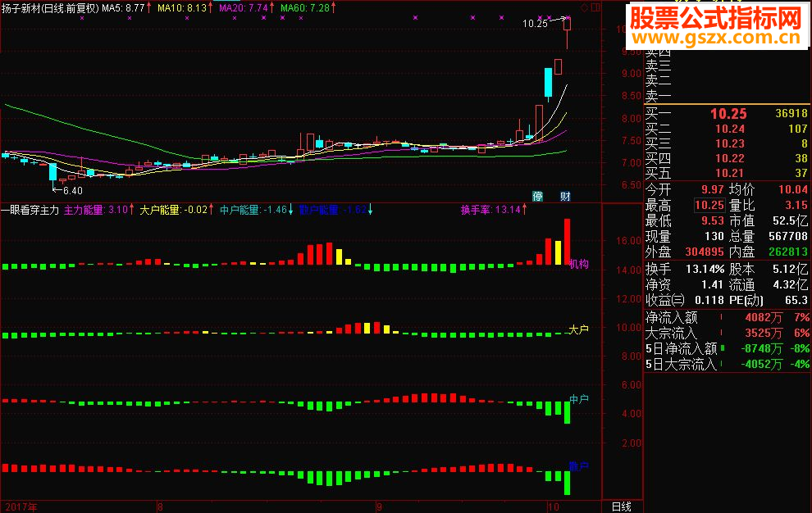Image resolution: width=812 pixels, height=513 pixels.
Task: Click the 净流入额 value 4082万
Action: 764,317
